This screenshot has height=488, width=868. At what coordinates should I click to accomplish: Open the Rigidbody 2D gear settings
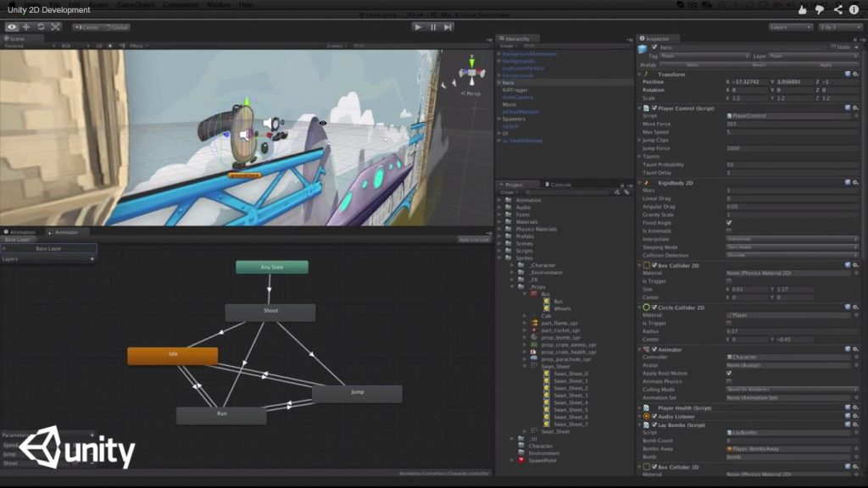point(856,183)
